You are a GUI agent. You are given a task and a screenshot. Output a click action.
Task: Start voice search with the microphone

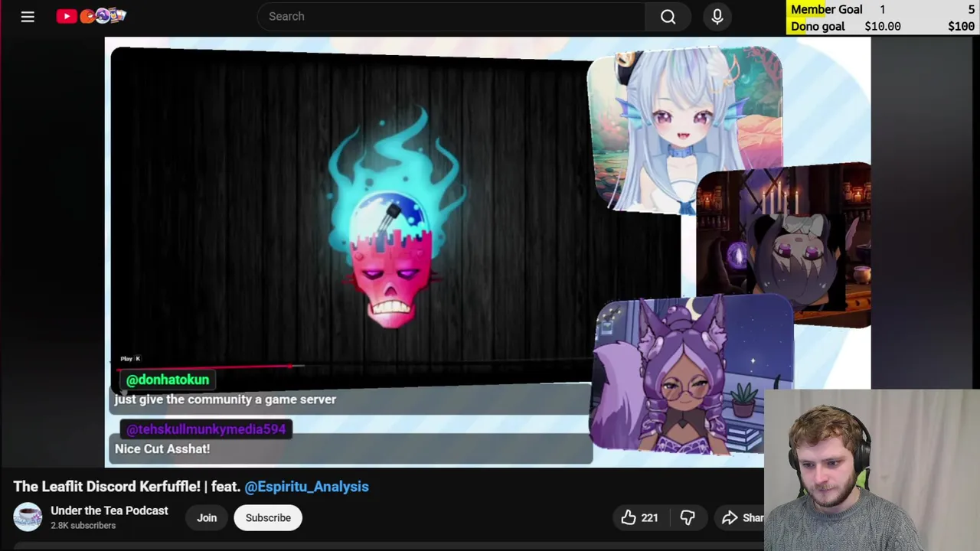pos(717,16)
